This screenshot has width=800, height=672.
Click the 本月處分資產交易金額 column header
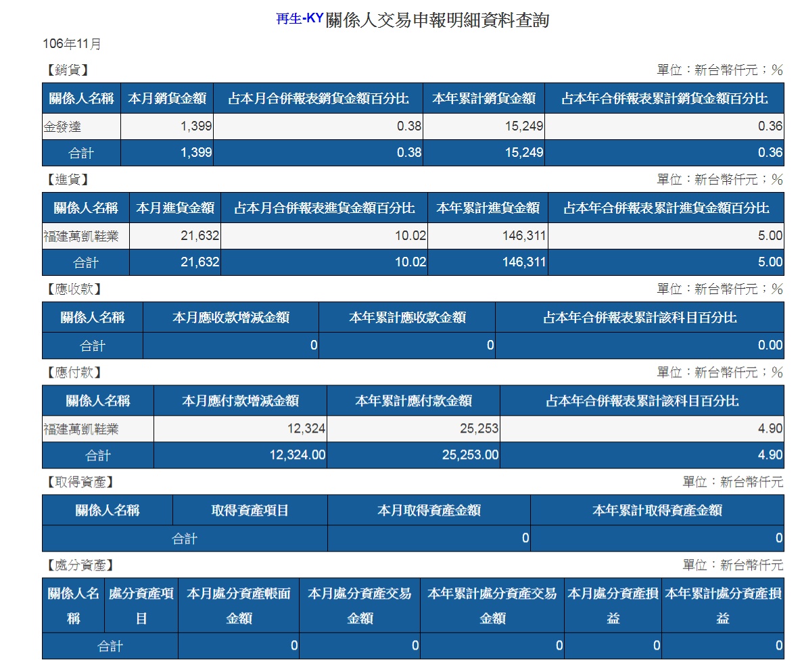pyautogui.click(x=360, y=606)
